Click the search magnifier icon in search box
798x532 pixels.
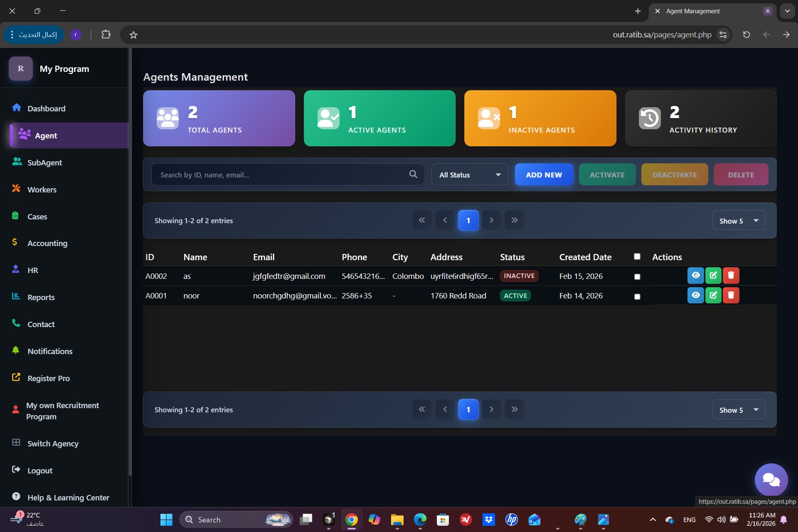tap(413, 175)
